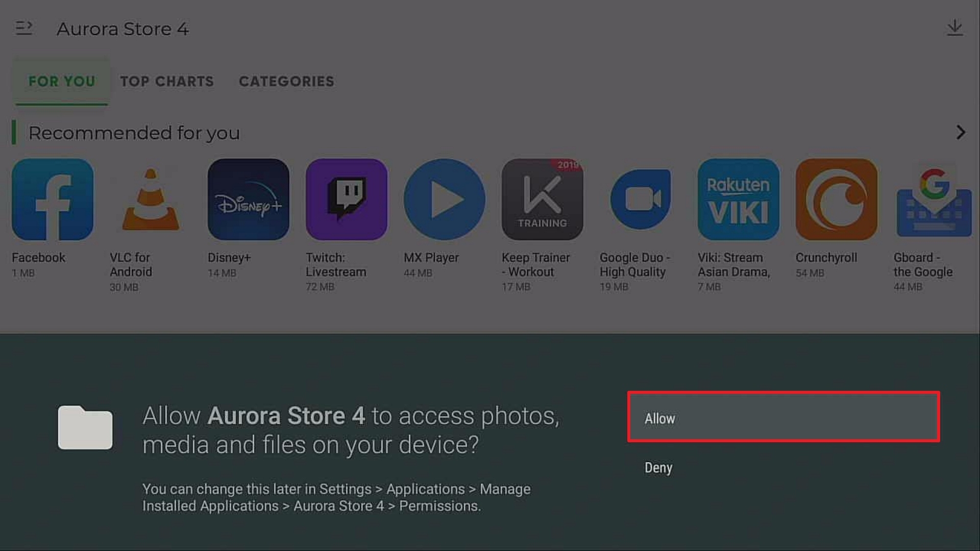Click the Viki: Stream Asian Drama label
980x551 pixels.
[x=734, y=265]
